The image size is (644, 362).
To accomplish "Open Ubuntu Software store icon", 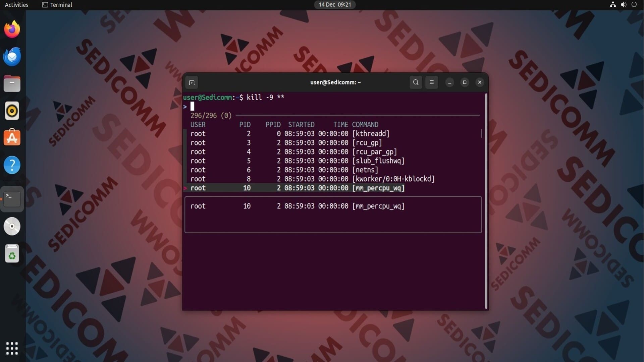I will click(x=12, y=138).
